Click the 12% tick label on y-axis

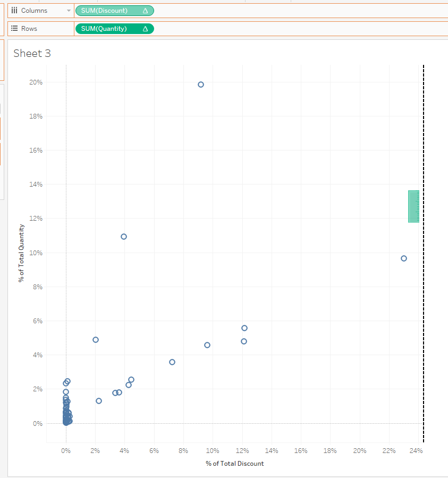(x=36, y=218)
